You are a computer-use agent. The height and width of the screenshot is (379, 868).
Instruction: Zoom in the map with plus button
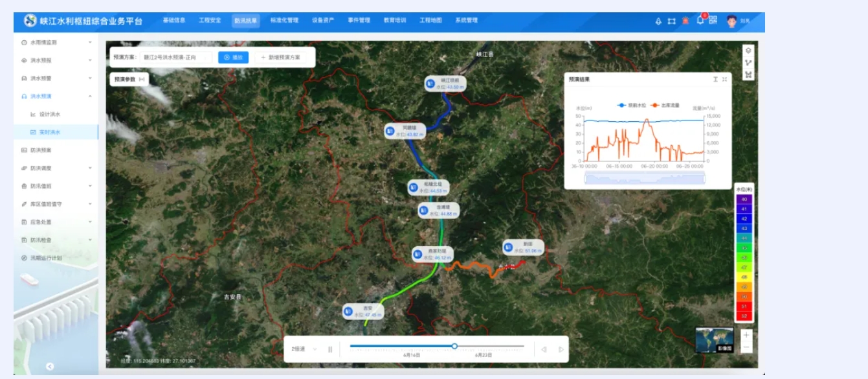[746, 335]
